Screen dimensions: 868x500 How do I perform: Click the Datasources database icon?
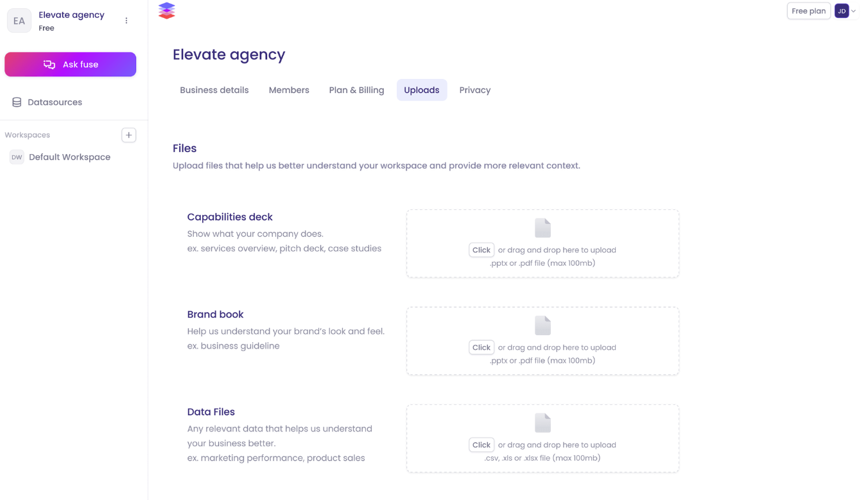pos(17,102)
